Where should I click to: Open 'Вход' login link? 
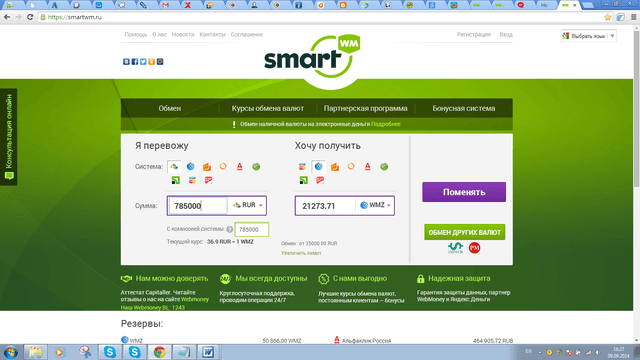pyautogui.click(x=506, y=34)
